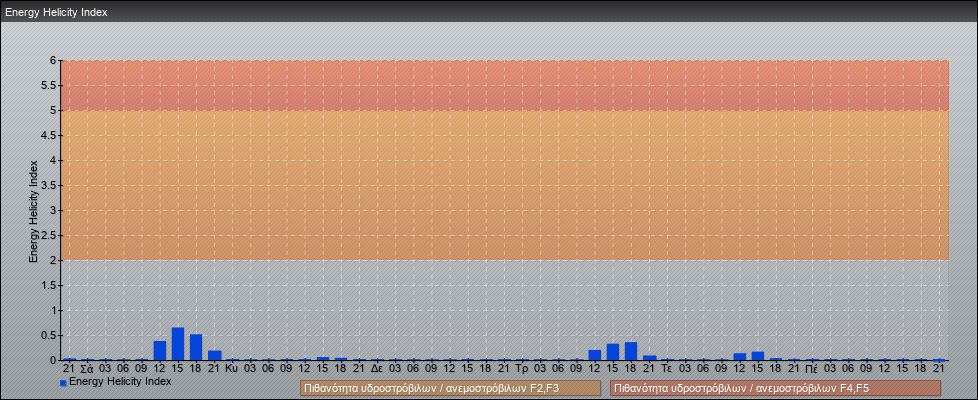Click the 5.5 value on the y-axis
978x400 pixels.
[49, 85]
